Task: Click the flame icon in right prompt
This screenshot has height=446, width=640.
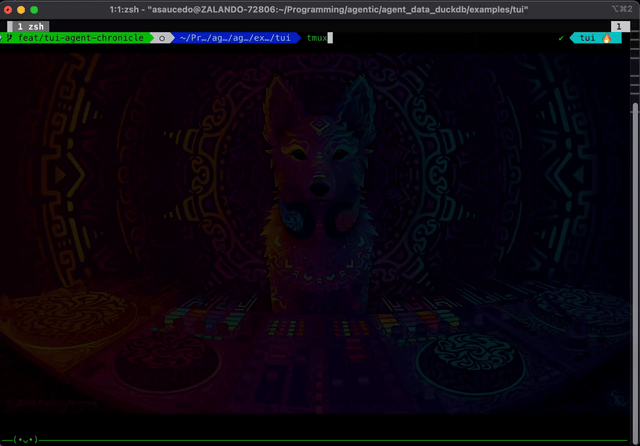Action: pos(606,38)
